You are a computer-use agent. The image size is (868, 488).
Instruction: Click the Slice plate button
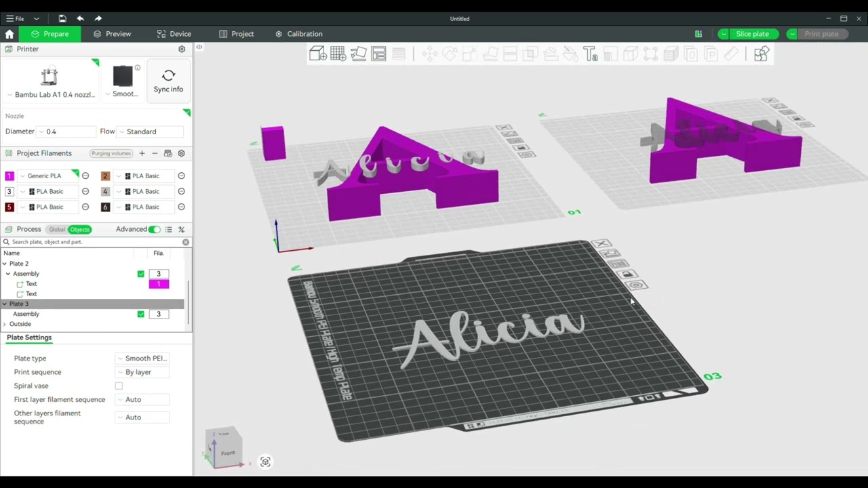click(753, 34)
